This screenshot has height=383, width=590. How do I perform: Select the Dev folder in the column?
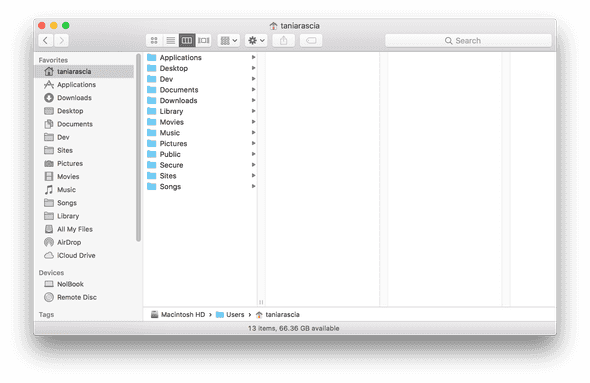click(x=201, y=79)
